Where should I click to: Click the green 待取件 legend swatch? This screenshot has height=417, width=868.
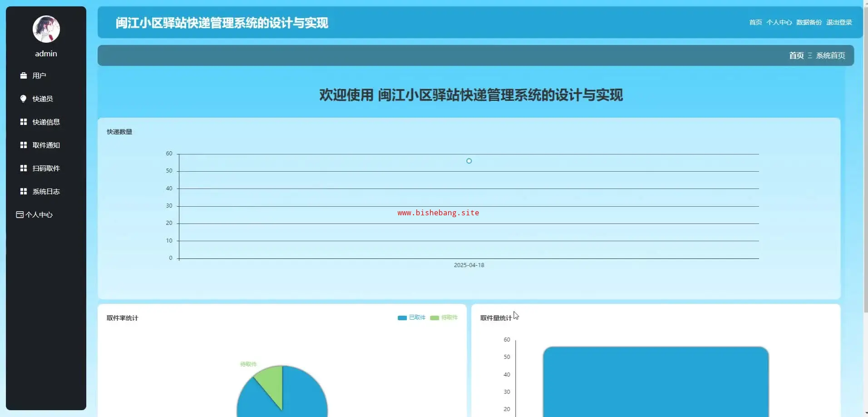point(434,318)
